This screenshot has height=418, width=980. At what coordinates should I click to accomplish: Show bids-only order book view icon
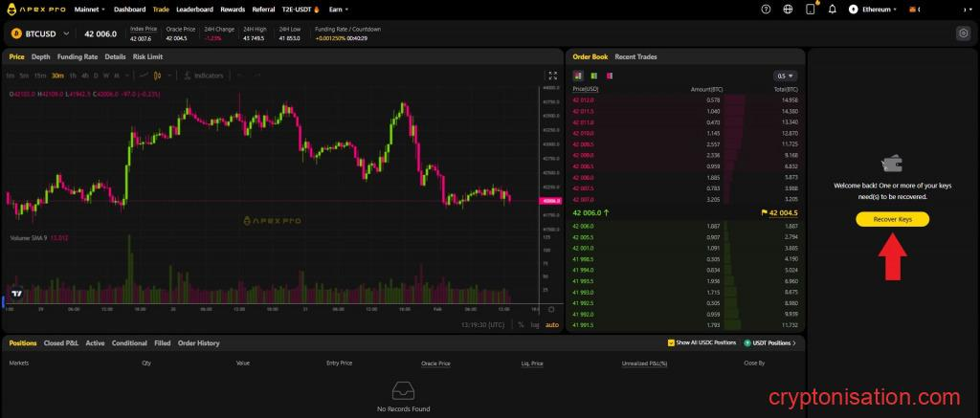tap(593, 76)
